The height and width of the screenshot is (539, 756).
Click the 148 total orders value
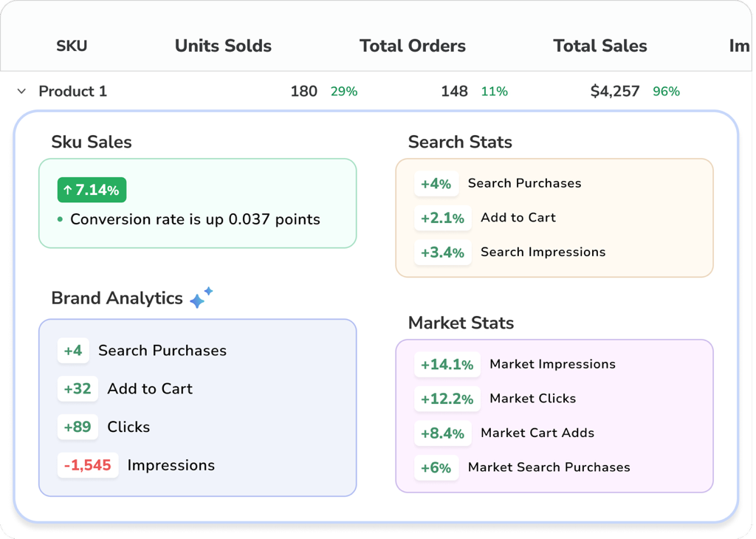point(454,91)
